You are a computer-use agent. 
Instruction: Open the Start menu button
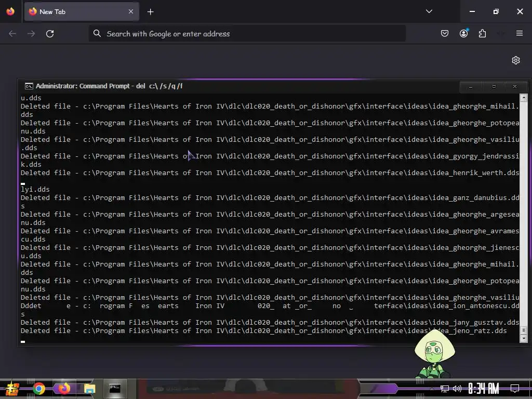(x=12, y=389)
